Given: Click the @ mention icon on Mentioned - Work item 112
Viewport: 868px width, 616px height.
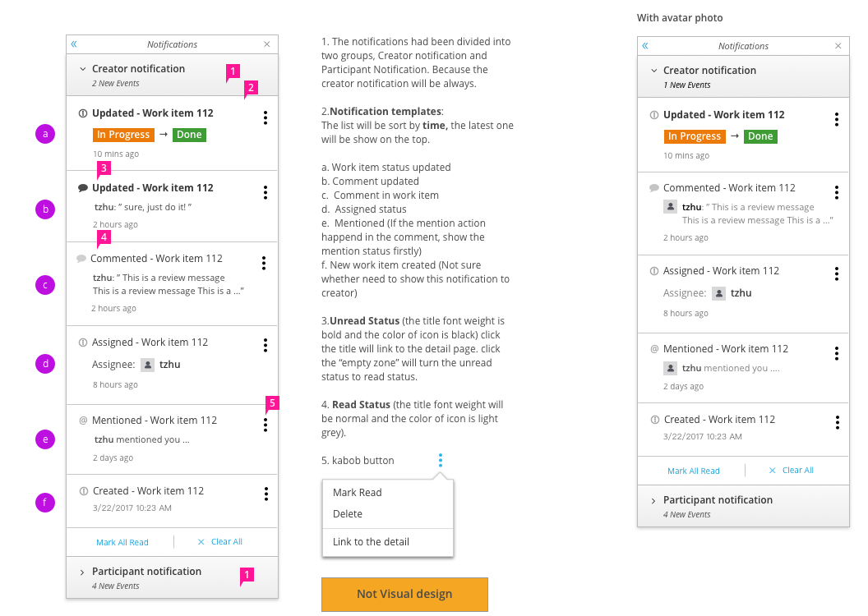Looking at the screenshot, I should pos(81,420).
